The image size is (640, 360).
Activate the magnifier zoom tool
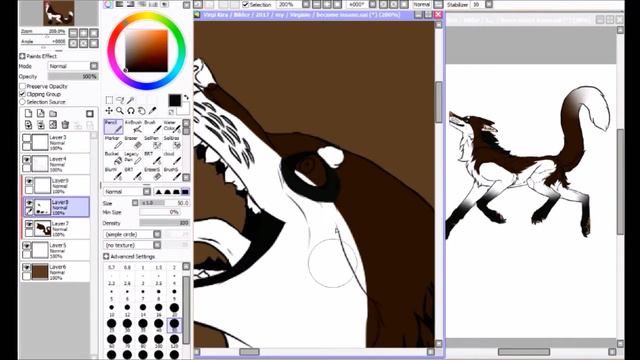(x=120, y=111)
